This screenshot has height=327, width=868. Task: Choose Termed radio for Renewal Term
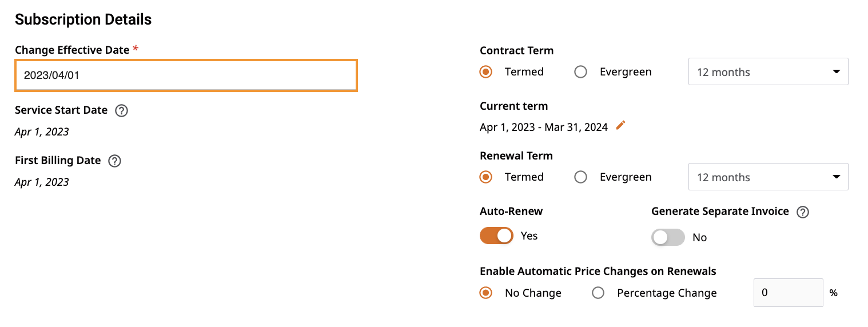[x=486, y=177]
